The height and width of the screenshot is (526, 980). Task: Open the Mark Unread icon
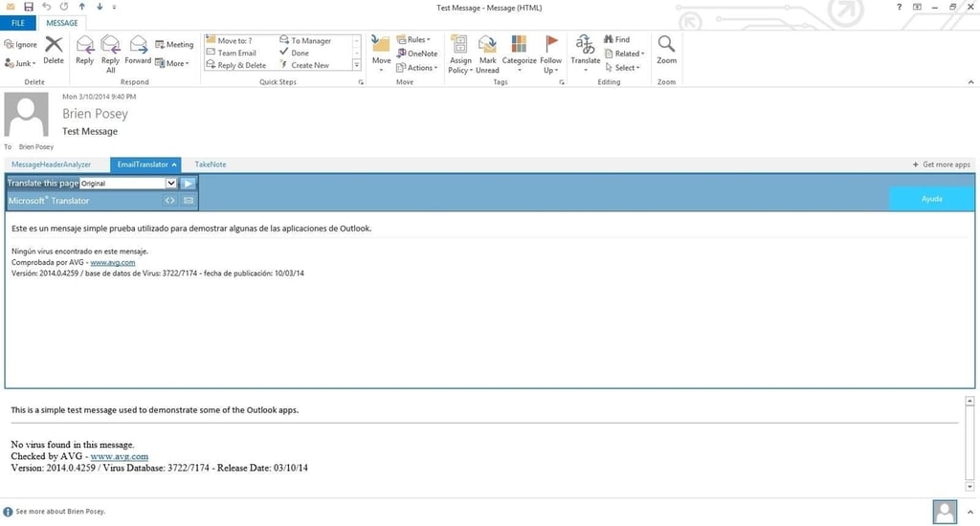487,45
